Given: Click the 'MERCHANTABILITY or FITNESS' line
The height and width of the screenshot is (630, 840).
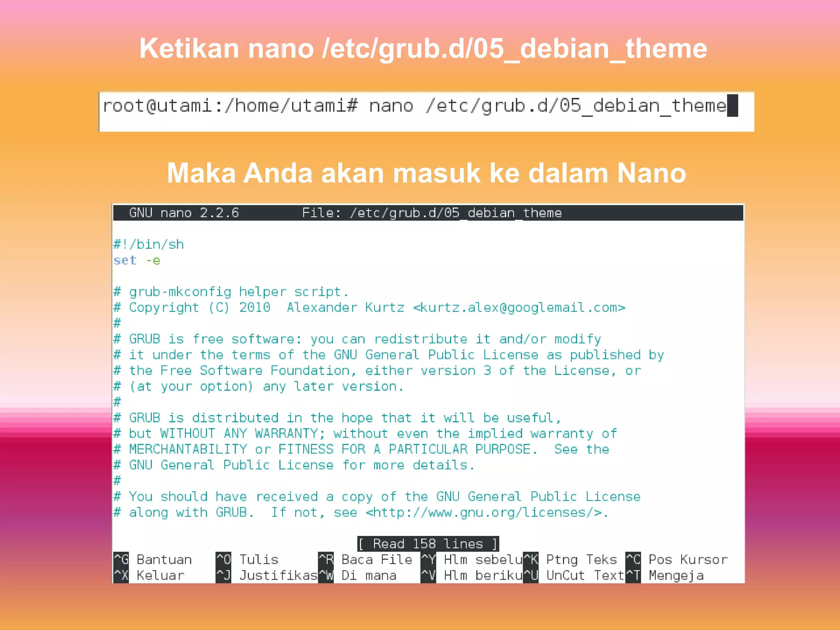Looking at the screenshot, I should 361,450.
